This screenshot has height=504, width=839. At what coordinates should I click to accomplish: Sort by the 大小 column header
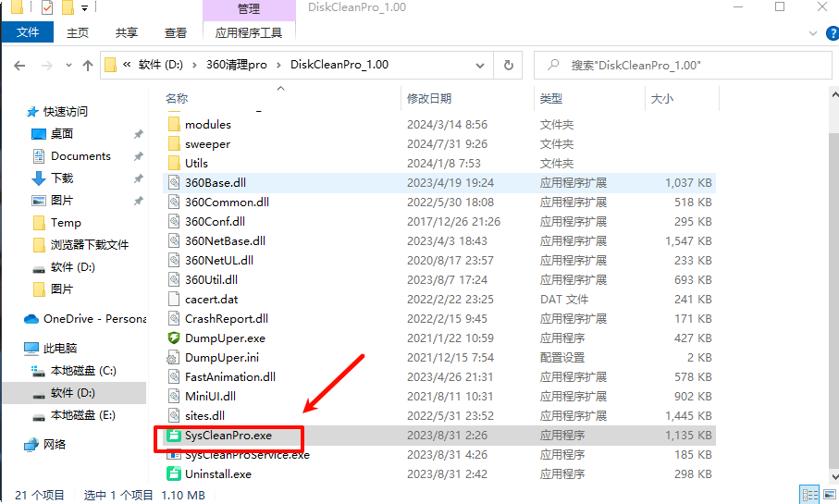pos(662,98)
